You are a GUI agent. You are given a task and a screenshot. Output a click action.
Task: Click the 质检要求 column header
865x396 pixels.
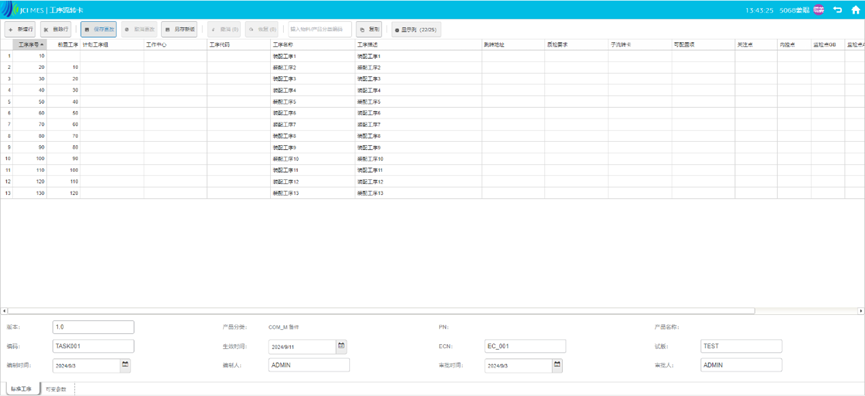(576, 45)
